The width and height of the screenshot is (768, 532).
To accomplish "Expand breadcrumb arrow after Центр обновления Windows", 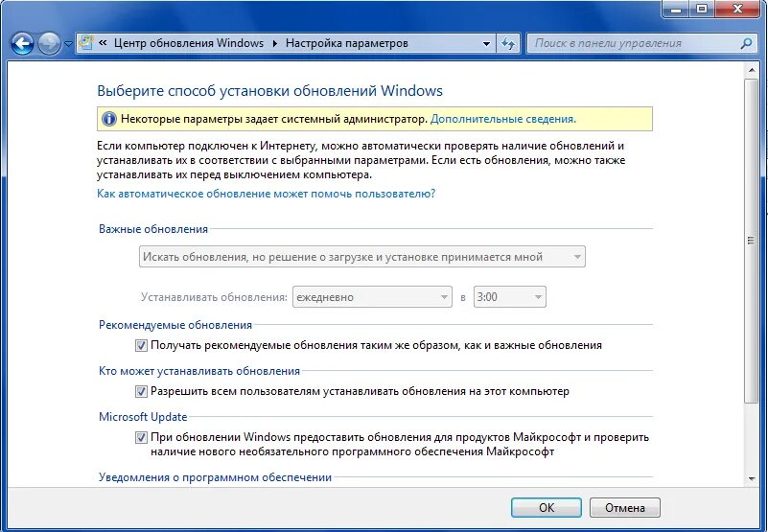I will [x=275, y=43].
